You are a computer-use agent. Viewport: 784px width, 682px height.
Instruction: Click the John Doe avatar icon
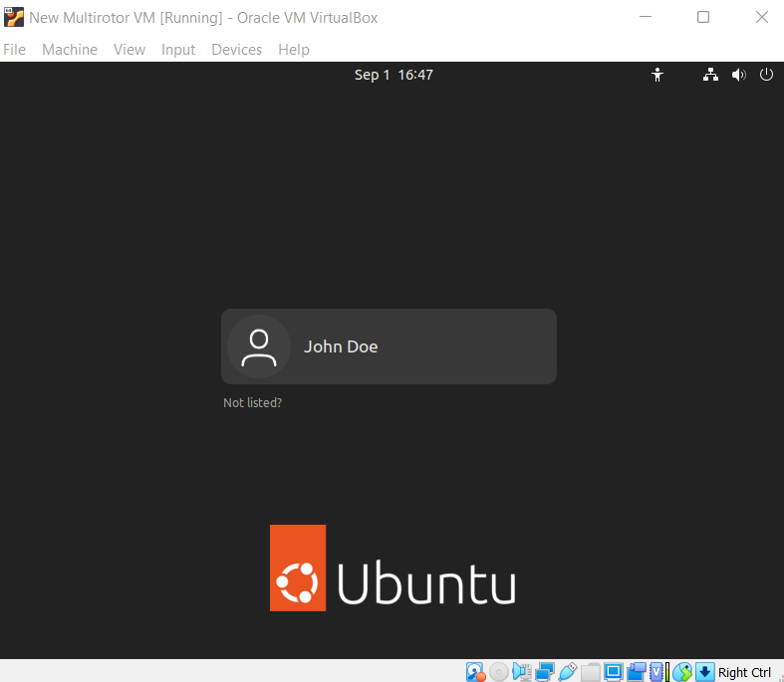[259, 346]
